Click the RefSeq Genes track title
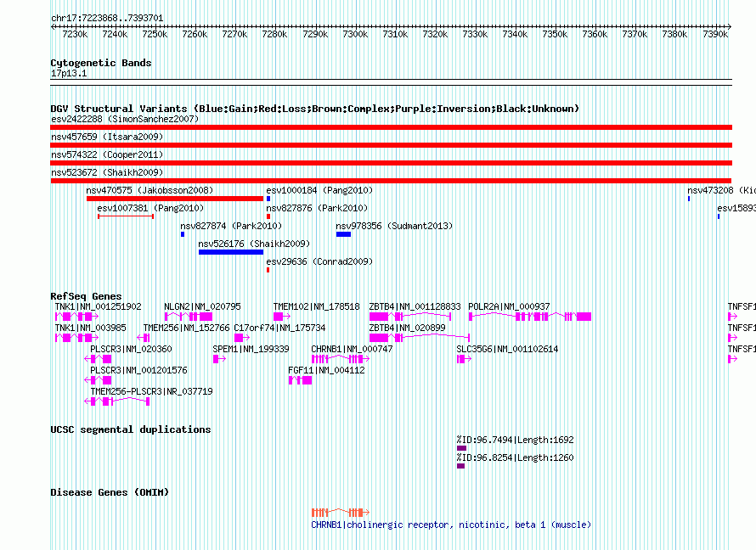756x550 pixels. pos(86,296)
